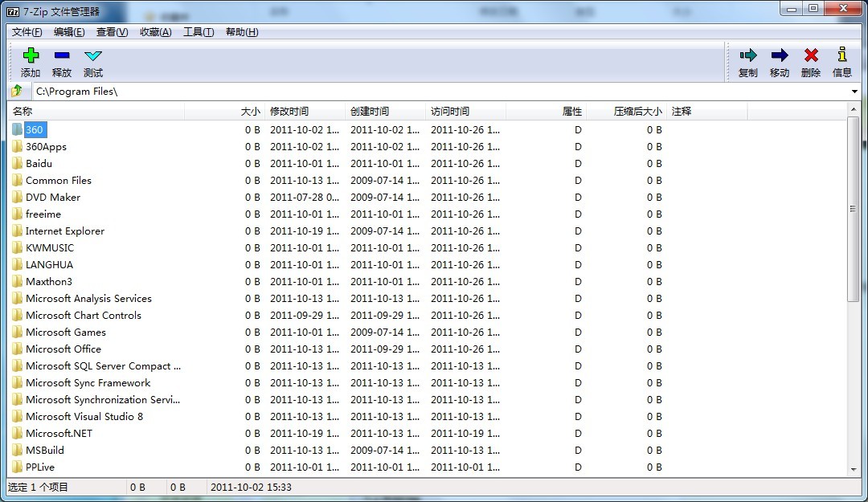Sort list by 修改时间 column header
Viewport: 868px width, 502px height.
(305, 112)
